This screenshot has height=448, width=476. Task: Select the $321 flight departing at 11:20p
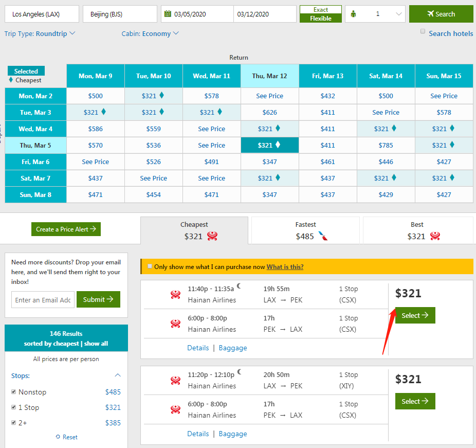coord(415,401)
